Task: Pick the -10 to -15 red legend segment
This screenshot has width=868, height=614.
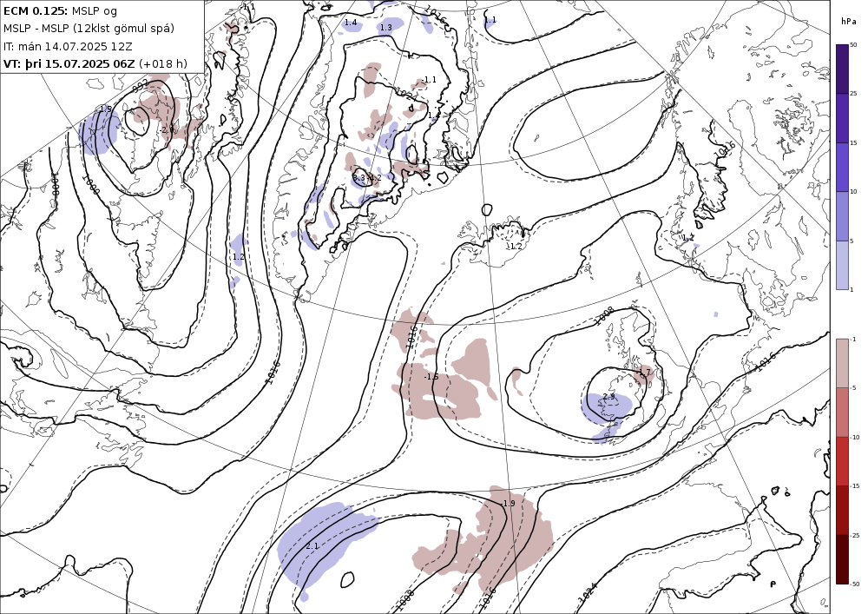Action: 842,461
